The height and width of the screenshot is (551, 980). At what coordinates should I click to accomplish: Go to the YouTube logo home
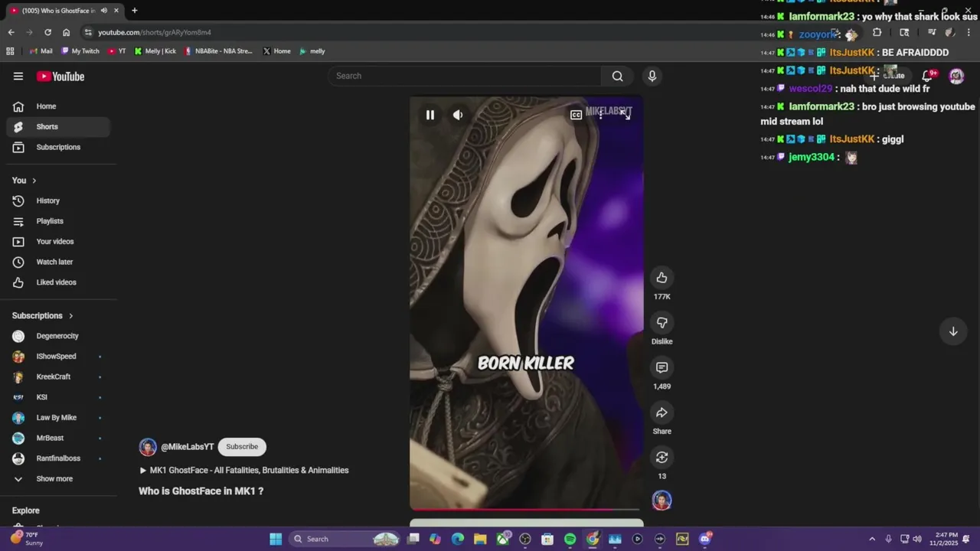coord(60,77)
